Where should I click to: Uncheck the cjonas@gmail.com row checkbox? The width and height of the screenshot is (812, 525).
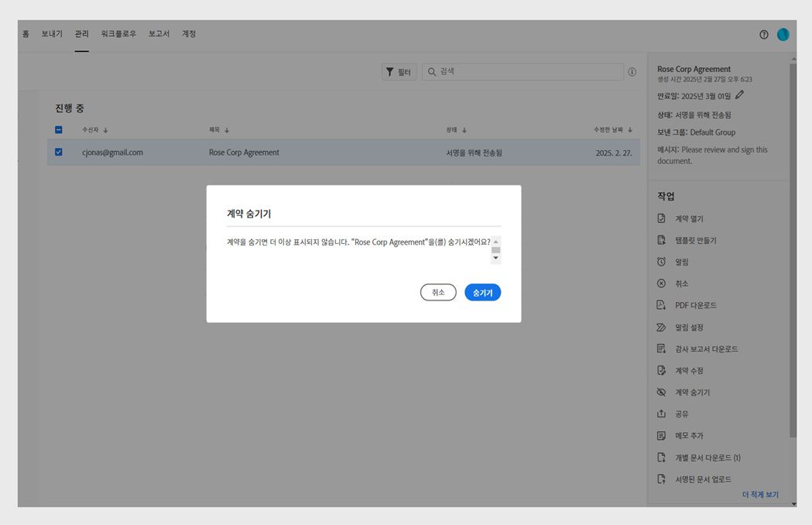(x=58, y=153)
